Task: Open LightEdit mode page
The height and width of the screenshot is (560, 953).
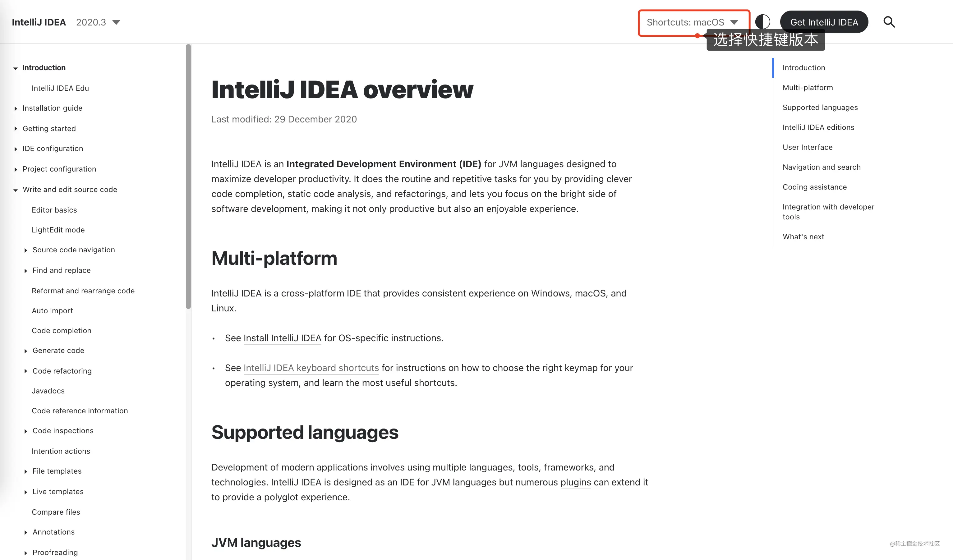Action: click(x=58, y=230)
